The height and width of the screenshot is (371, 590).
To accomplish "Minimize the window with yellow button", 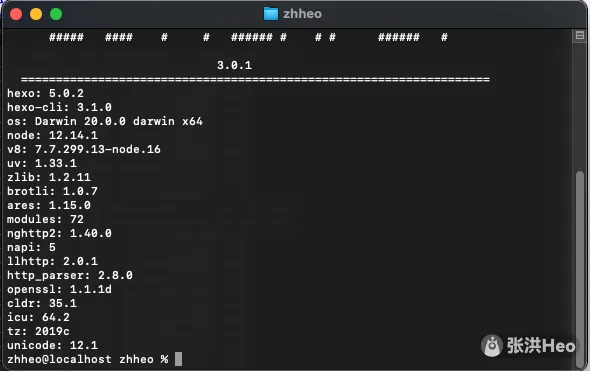I will (36, 14).
